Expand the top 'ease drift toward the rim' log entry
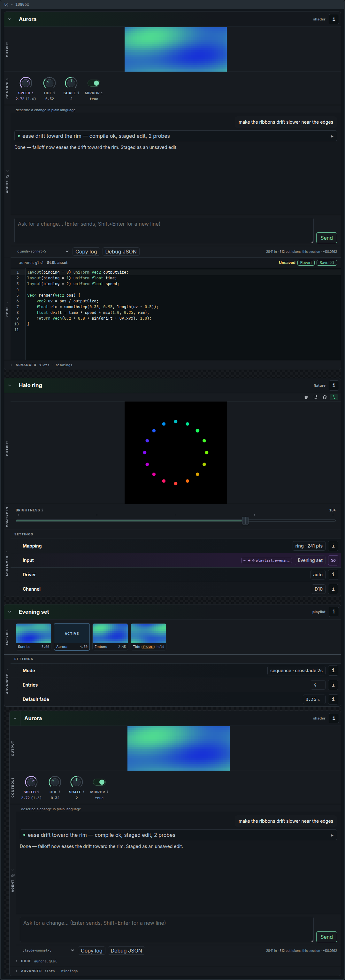The height and width of the screenshot is (980, 345). (175, 136)
